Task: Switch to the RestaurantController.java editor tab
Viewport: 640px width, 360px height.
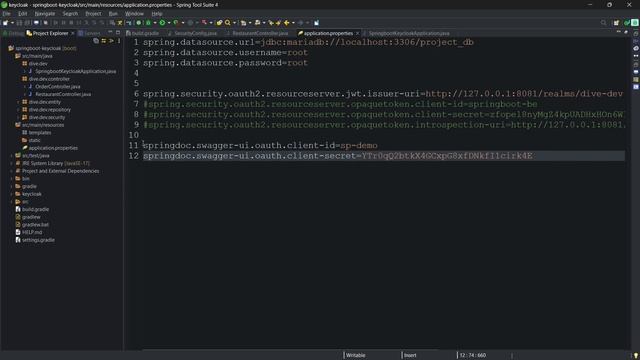Action: [257, 33]
